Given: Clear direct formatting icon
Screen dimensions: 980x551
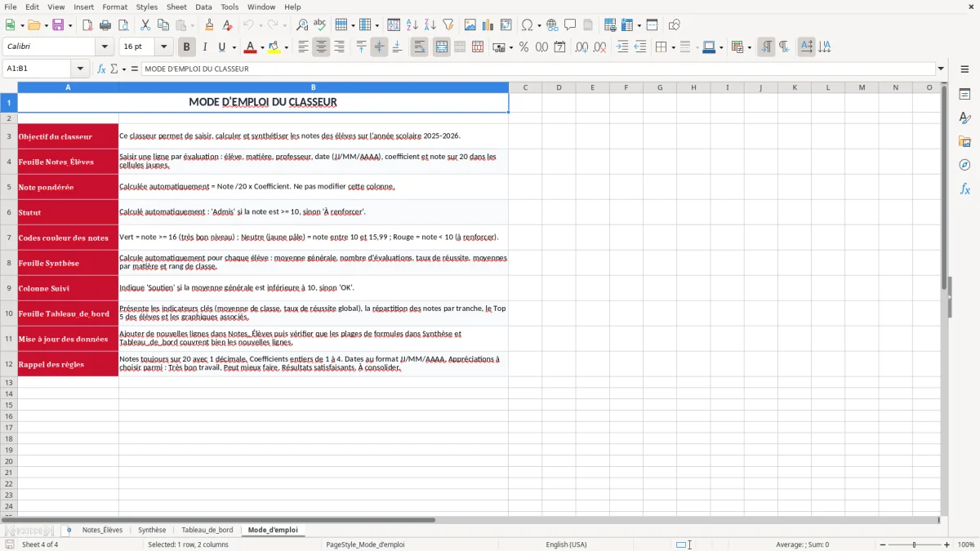Looking at the screenshot, I should tap(227, 25).
